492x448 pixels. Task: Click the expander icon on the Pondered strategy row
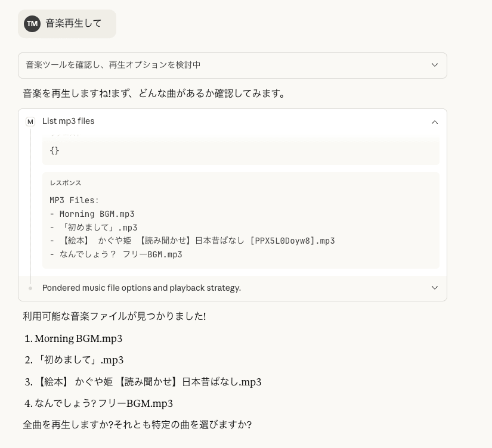(x=435, y=288)
